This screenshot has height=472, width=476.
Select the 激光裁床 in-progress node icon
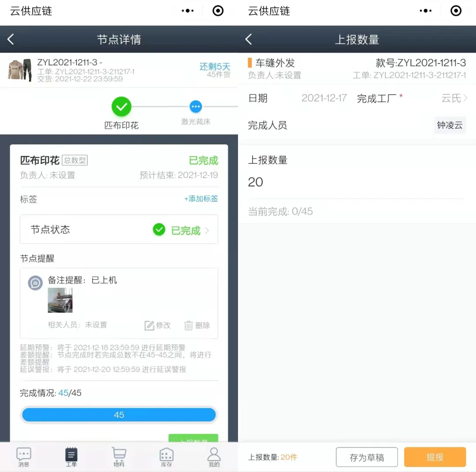196,107
